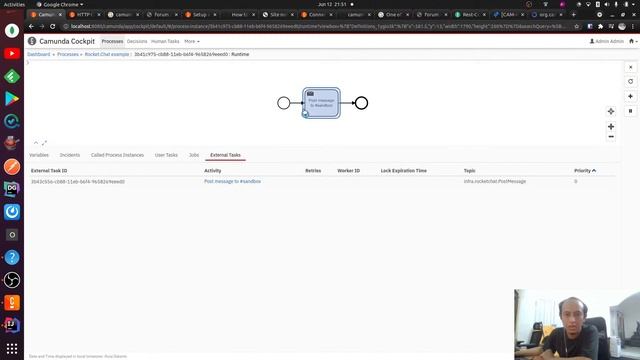Open the MongoDB Compass leaf icon in dock
This screenshot has height=360, width=640.
[x=12, y=31]
